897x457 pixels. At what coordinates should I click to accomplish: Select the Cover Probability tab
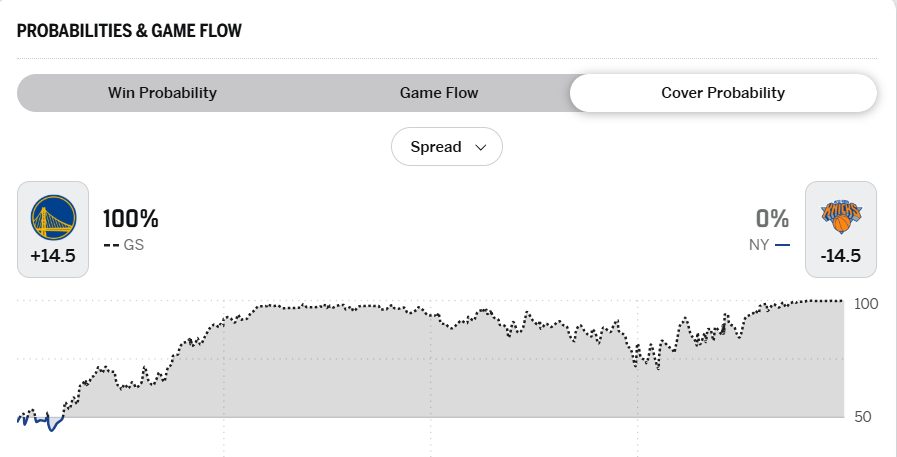(x=723, y=93)
